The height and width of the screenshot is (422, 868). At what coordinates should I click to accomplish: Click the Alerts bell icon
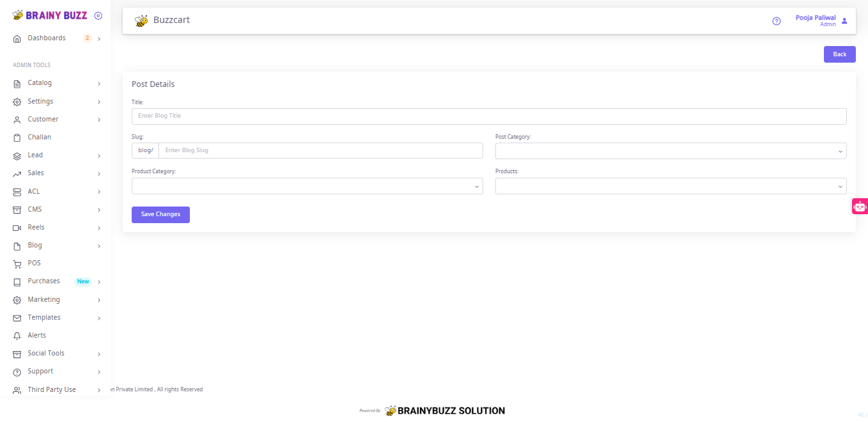pos(17,336)
